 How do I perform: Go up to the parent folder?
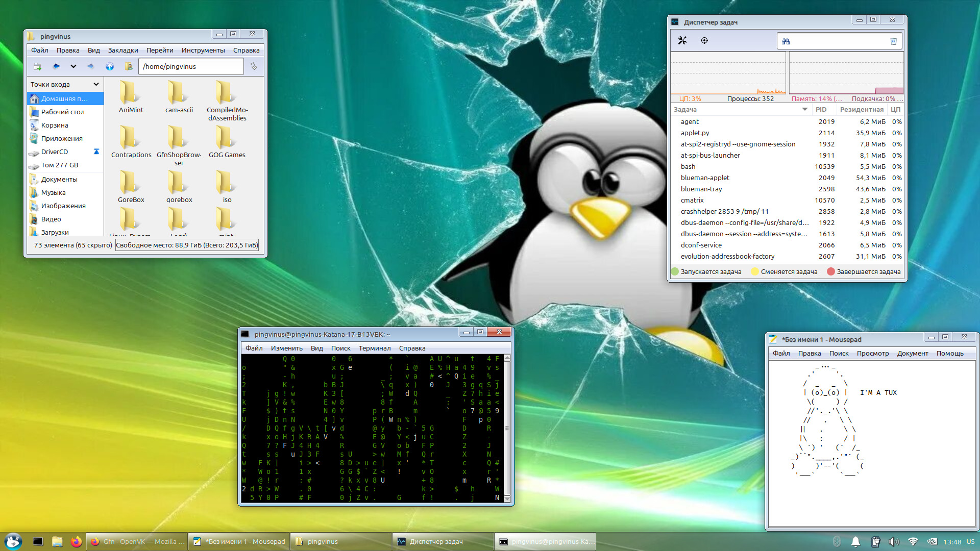tap(110, 66)
